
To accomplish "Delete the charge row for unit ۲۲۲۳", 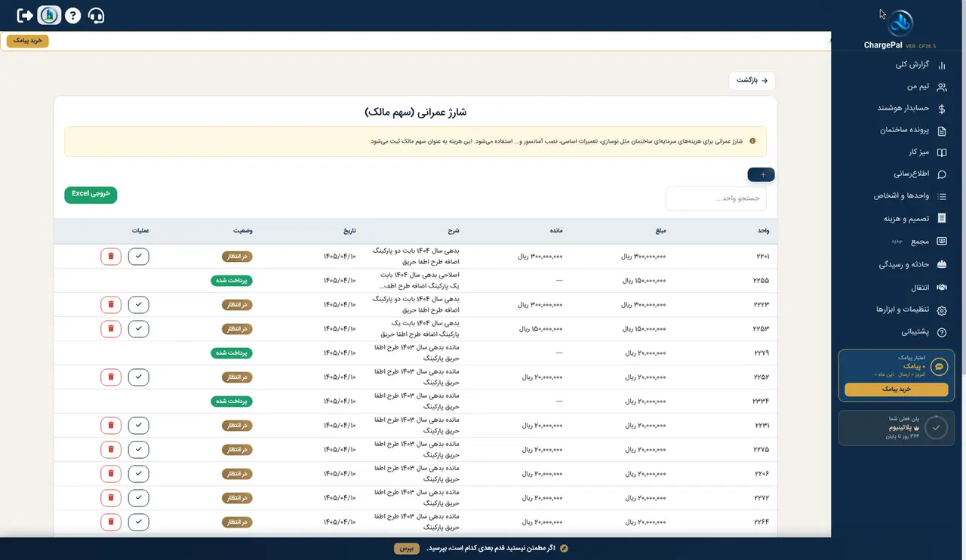I will (111, 304).
